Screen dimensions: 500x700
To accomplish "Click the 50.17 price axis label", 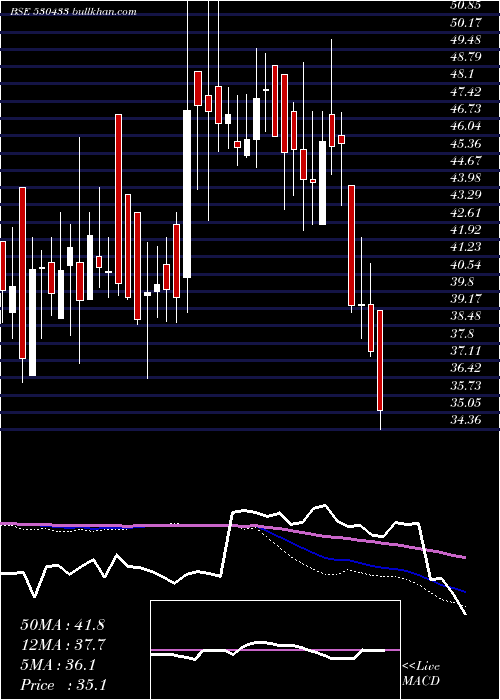I will coord(466,22).
